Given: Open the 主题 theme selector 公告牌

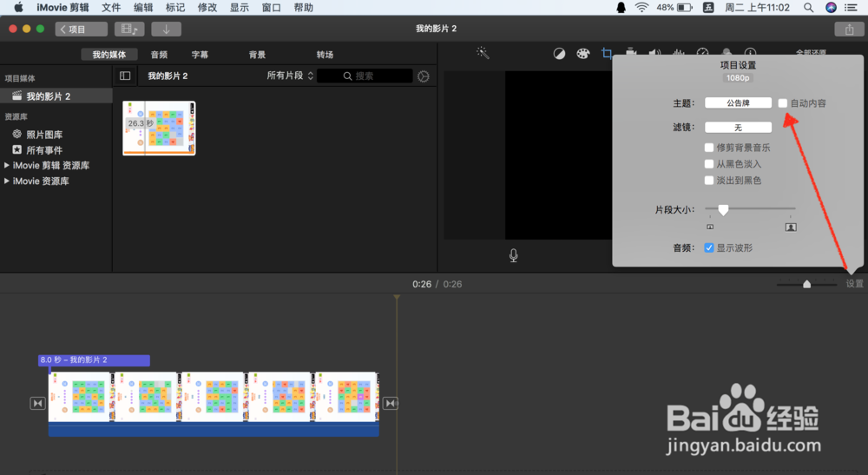Looking at the screenshot, I should (738, 103).
